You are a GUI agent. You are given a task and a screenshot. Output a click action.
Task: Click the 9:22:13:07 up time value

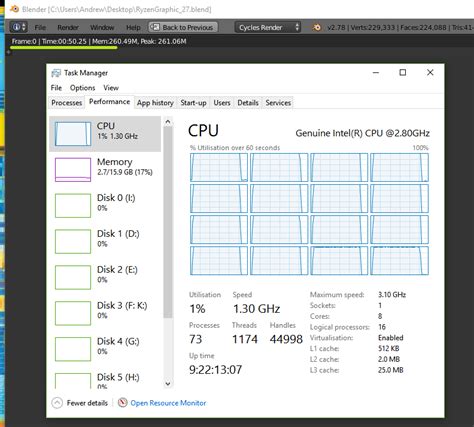point(215,369)
